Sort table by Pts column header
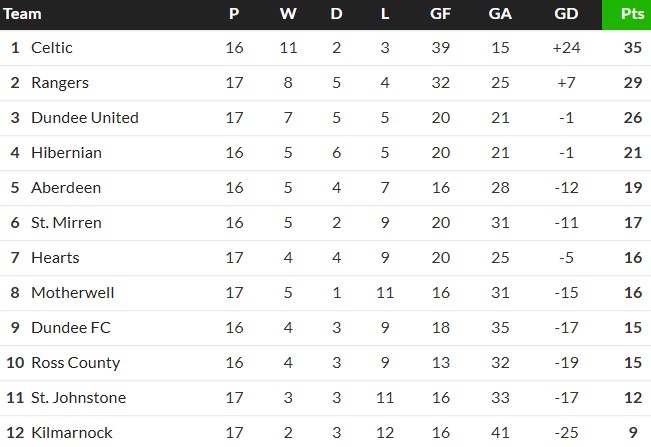Image resolution: width=651 pixels, height=447 pixels. point(632,14)
